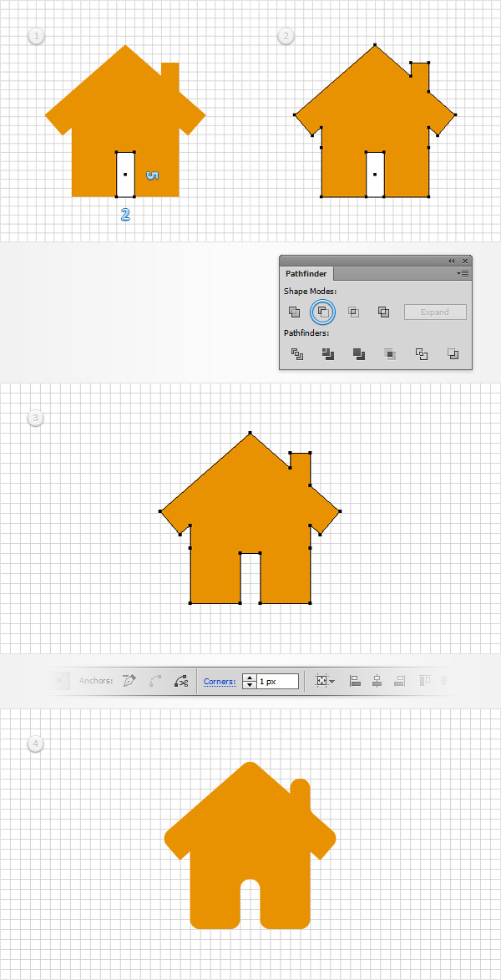501x980 pixels.
Task: Click the Crop pathfinder icon
Action: click(390, 354)
